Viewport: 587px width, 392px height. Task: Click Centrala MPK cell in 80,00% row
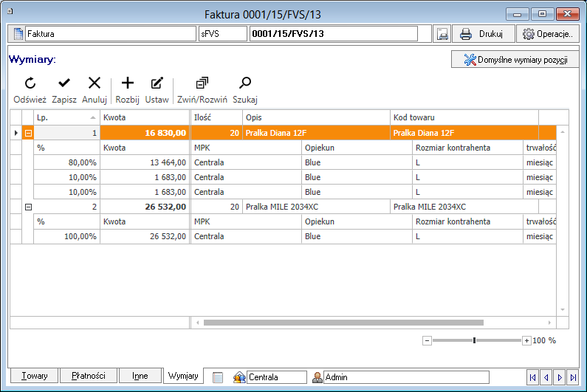pos(246,162)
